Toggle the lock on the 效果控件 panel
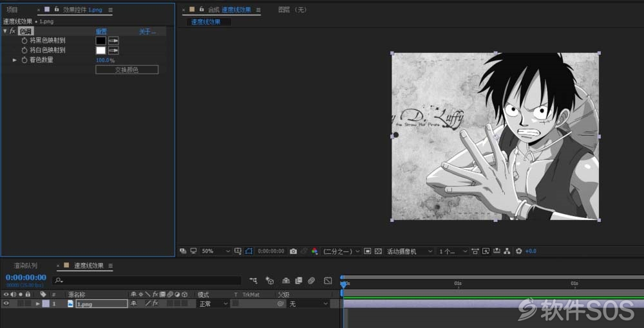 (x=57, y=10)
